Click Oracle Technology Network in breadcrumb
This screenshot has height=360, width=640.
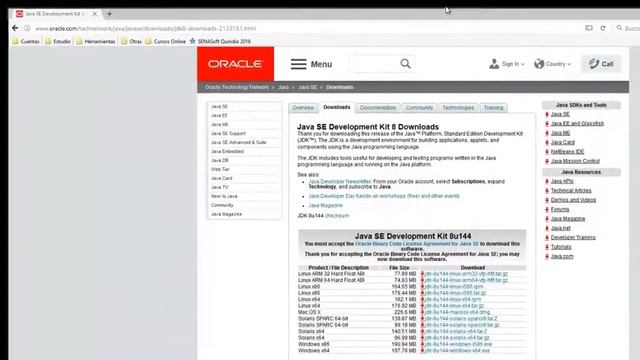237,87
